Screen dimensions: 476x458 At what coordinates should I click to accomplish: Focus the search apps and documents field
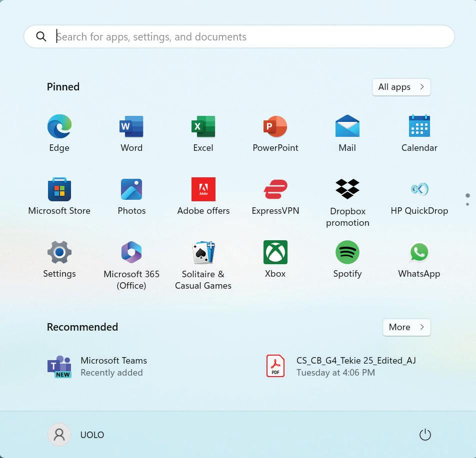239,36
